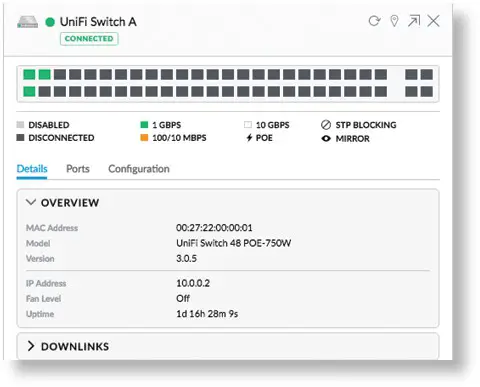Click the green status dot next to UniFi Switch A

pyautogui.click(x=50, y=22)
